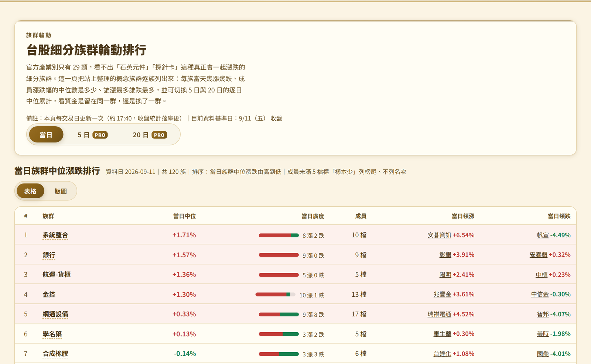Open the 安碁資訊 stock link

click(x=439, y=235)
